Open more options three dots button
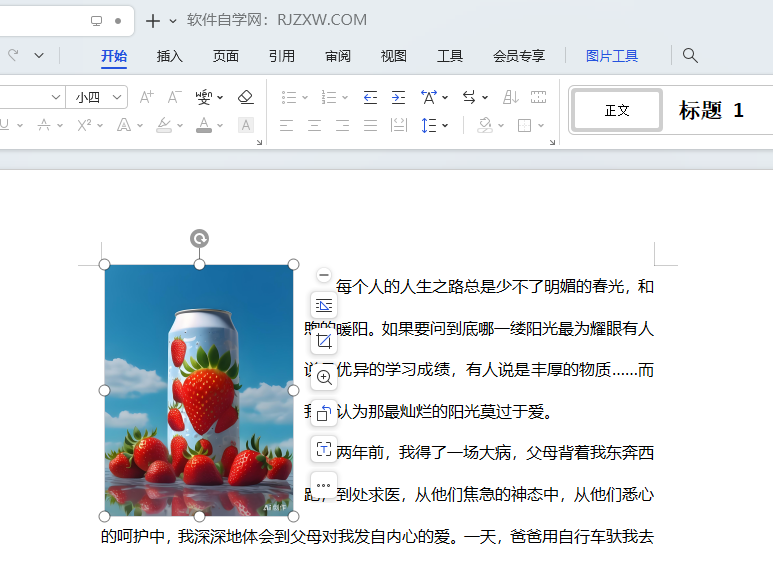The image size is (773, 562). click(x=324, y=485)
